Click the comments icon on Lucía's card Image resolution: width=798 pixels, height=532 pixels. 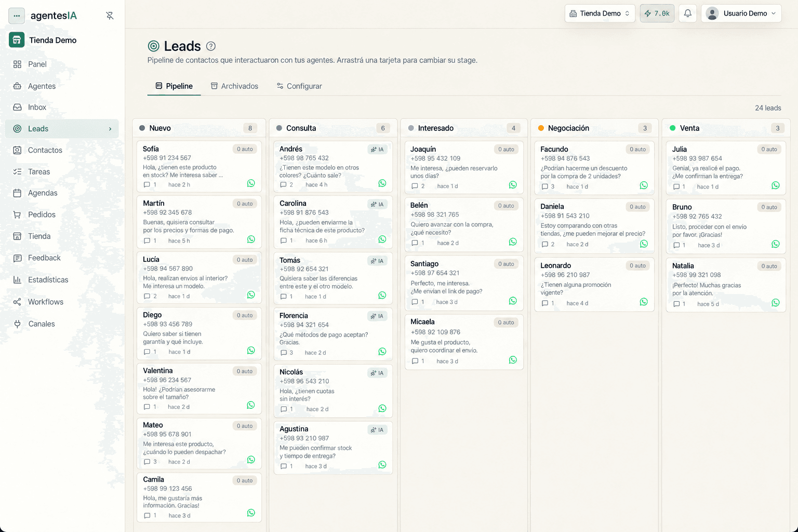pyautogui.click(x=147, y=296)
